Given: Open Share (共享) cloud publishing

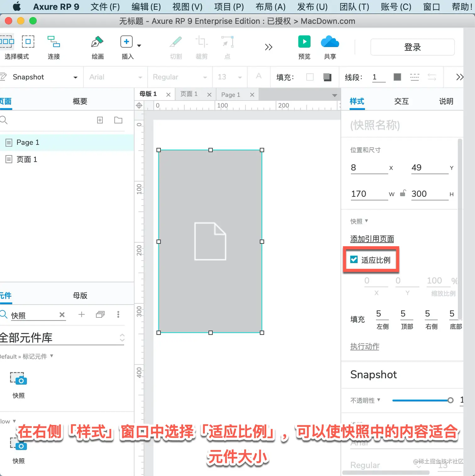Looking at the screenshot, I should pyautogui.click(x=330, y=41).
